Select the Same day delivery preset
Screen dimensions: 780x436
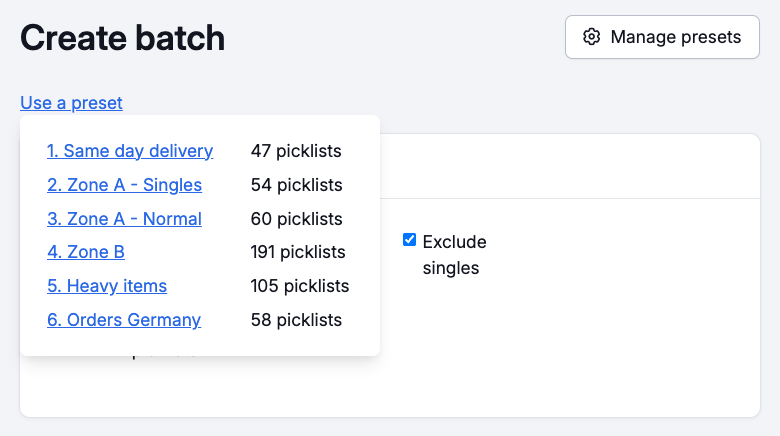pos(130,151)
